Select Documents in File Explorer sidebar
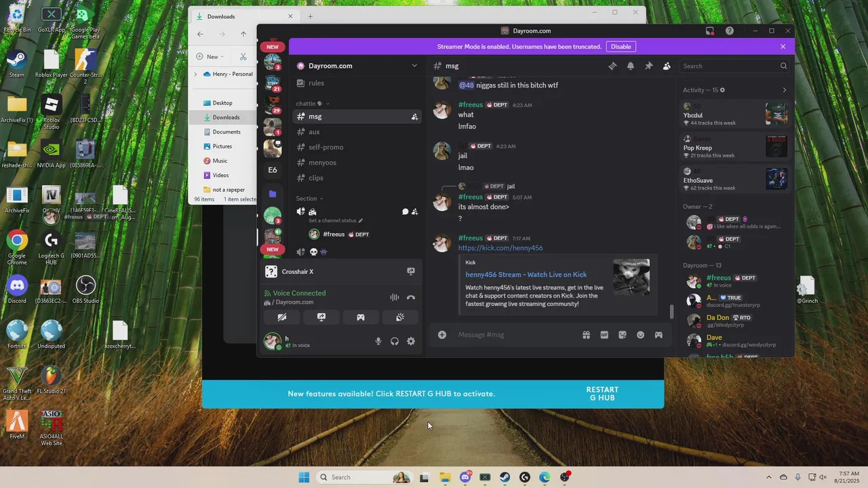The height and width of the screenshot is (488, 868). pos(226,131)
